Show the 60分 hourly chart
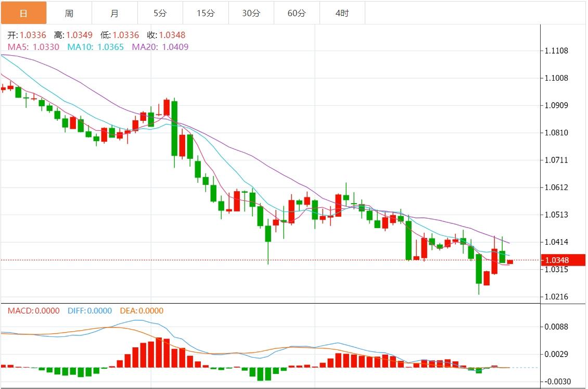Screen dimensions: 588x389 (x=297, y=13)
